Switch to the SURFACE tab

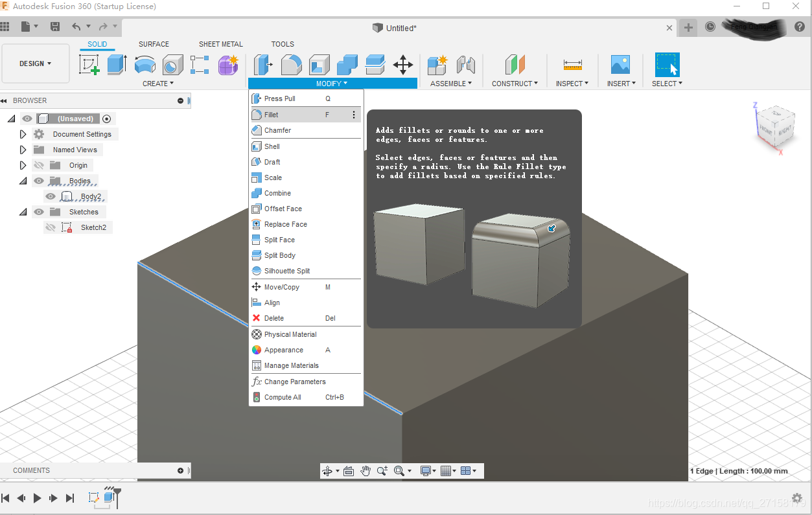tap(154, 44)
